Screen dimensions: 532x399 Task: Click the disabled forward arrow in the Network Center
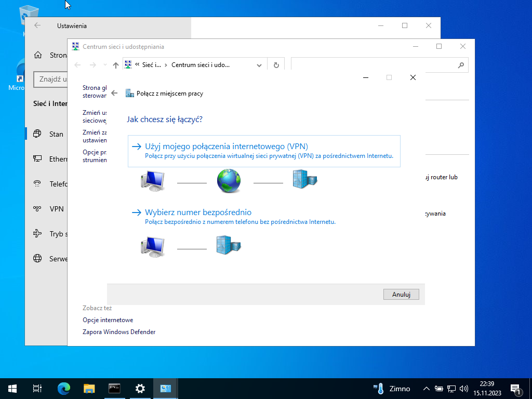(92, 65)
